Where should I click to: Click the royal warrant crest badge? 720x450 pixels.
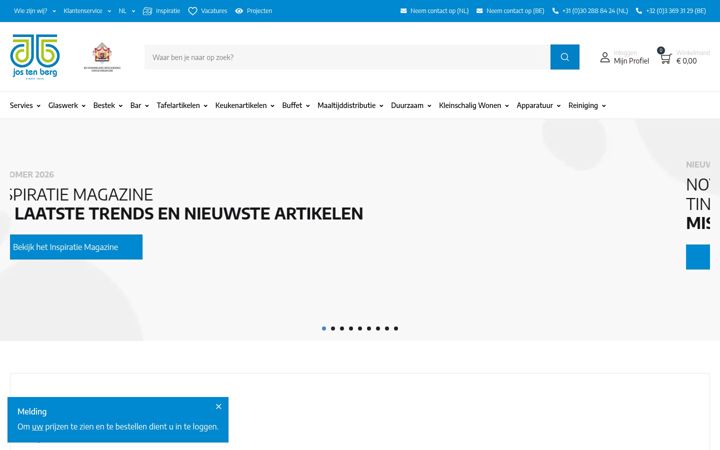pyautogui.click(x=102, y=57)
